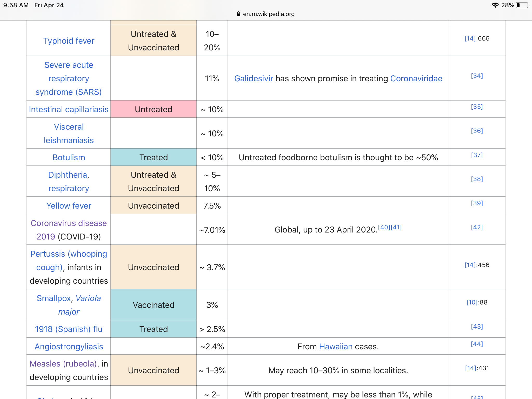This screenshot has width=532, height=399.
Task: Open the Typhoid fever article link
Action: coord(69,41)
